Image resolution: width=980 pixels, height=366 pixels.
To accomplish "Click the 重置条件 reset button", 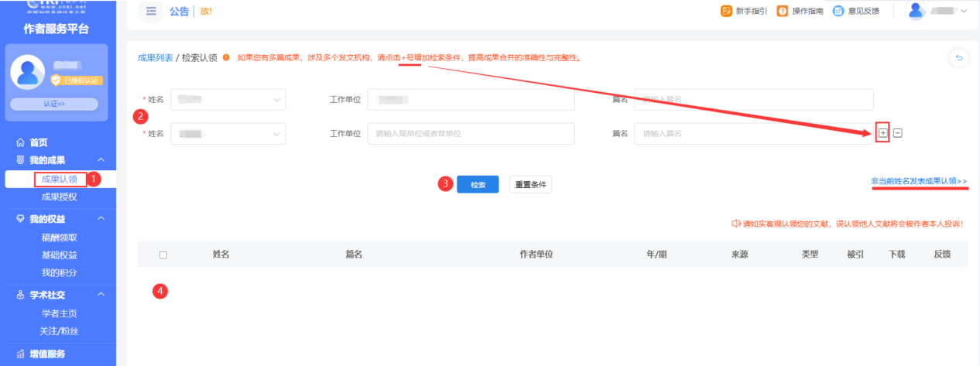I will tap(530, 184).
